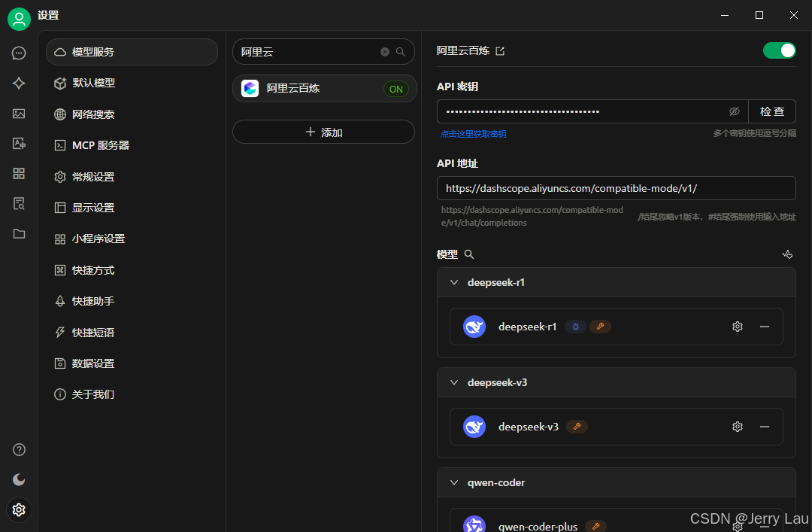The width and height of the screenshot is (812, 532).
Task: Maximize the settings window
Action: (x=759, y=15)
